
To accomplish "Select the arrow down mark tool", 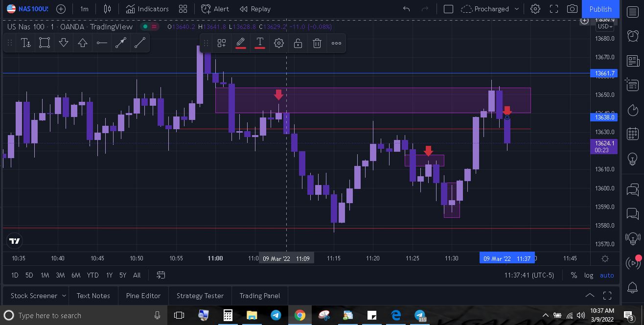I will tap(64, 43).
